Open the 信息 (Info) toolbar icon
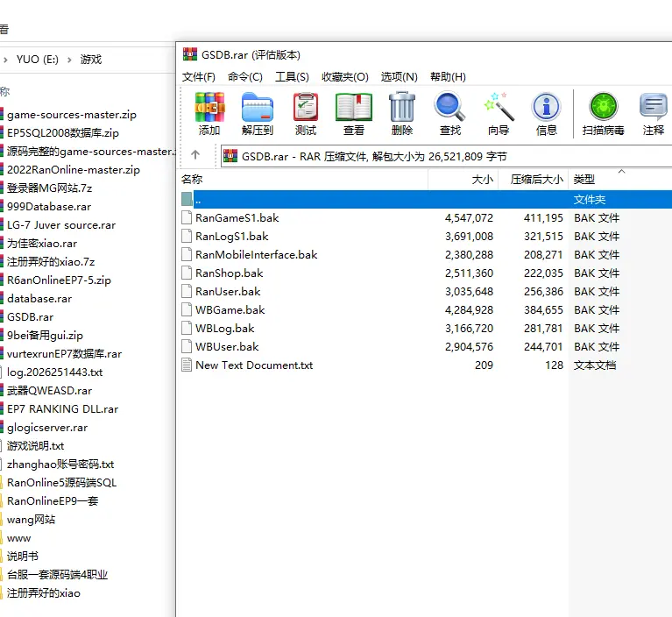 pos(546,107)
